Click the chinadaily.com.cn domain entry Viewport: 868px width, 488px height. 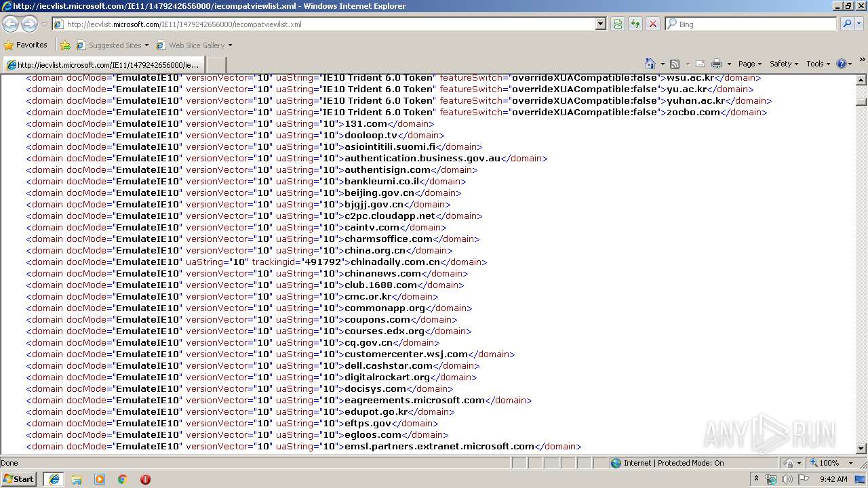point(395,262)
